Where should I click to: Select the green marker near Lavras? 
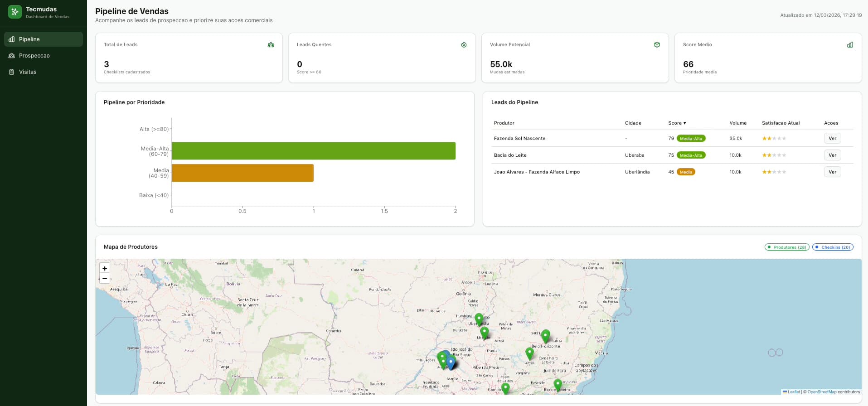pos(529,353)
